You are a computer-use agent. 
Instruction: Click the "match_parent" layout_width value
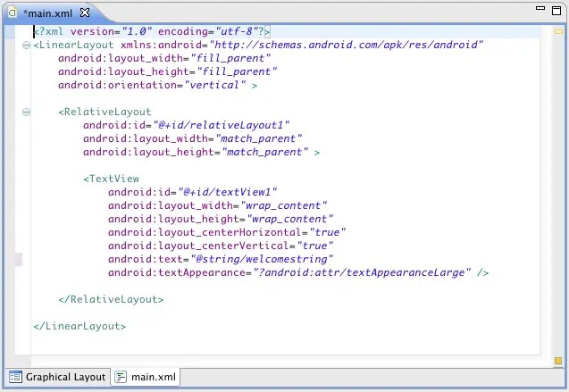click(259, 138)
